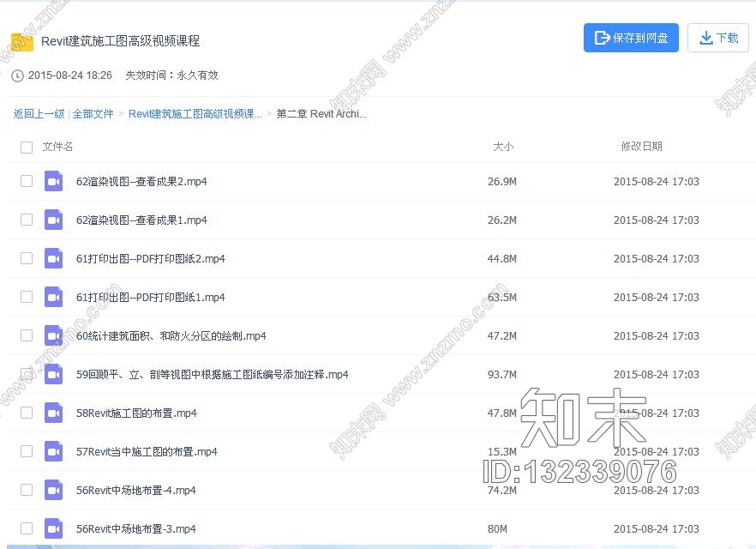Viewport: 756px width, 549px height.
Task: Check the box for 62渲染视图--查看成果2.mp4
Action: [x=27, y=181]
